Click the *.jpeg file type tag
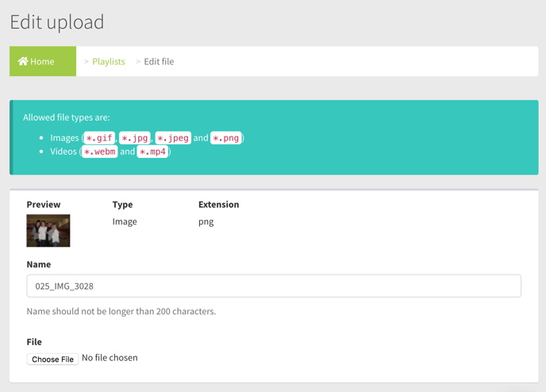The image size is (546, 392). pyautogui.click(x=173, y=138)
